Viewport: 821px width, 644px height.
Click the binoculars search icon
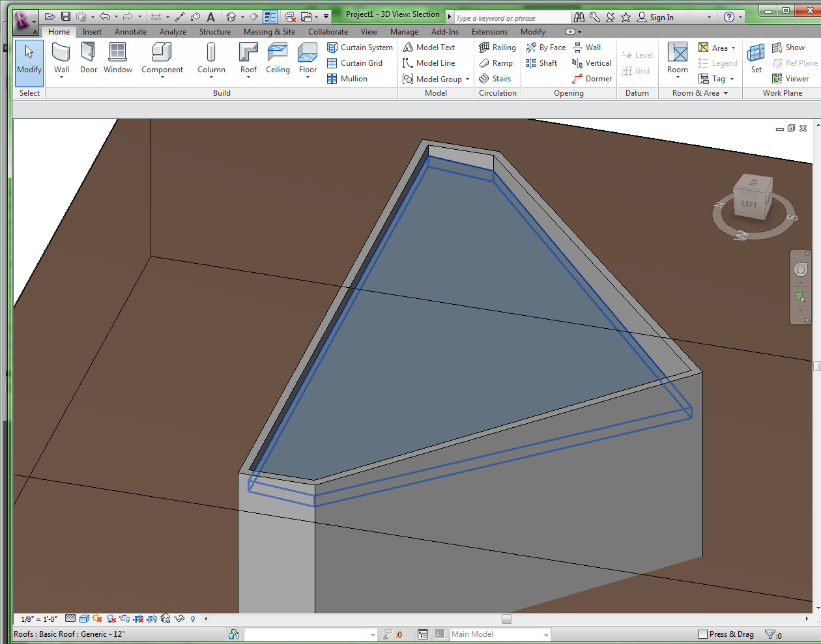tap(579, 17)
